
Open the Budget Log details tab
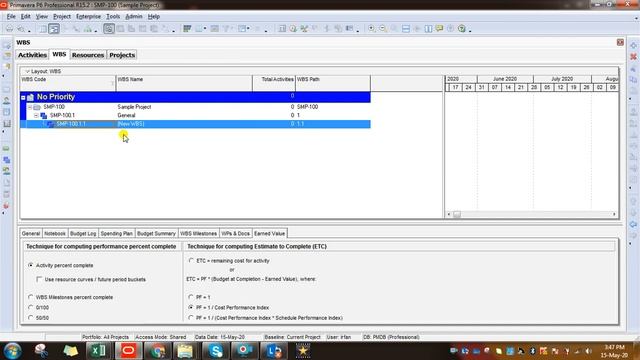point(83,233)
